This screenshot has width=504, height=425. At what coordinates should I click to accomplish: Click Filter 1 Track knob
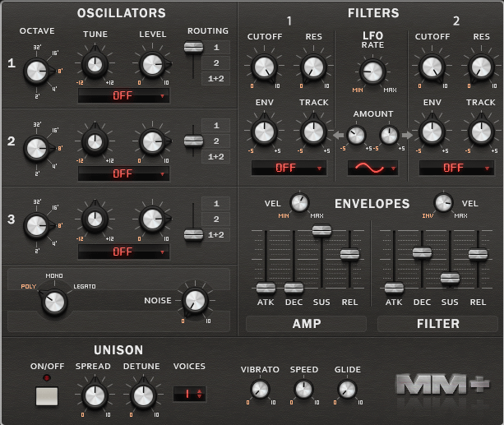tap(313, 132)
